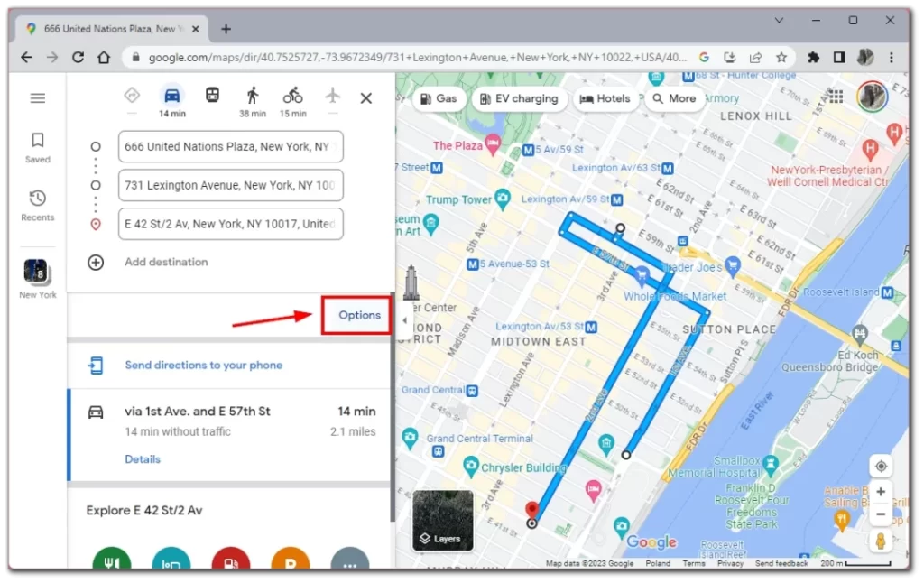Click the Trump Tower map marker
924x583 pixels.
503,199
